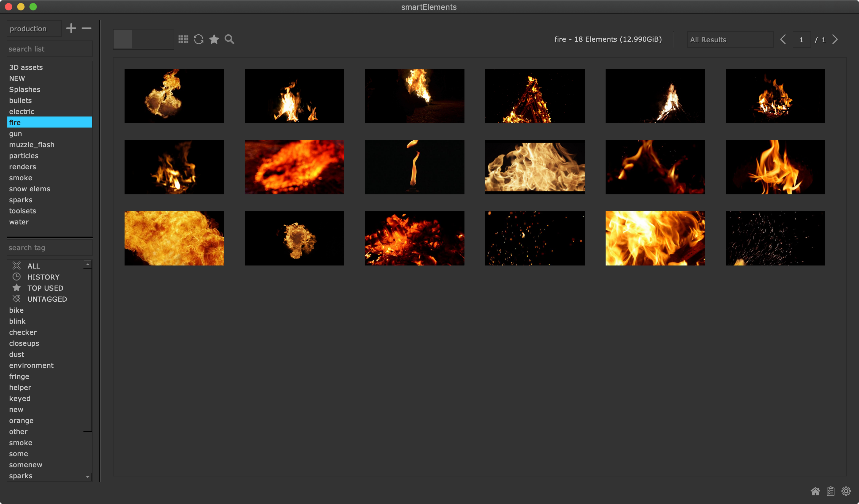Adjust the thumbnail size slider
This screenshot has width=859, height=504.
123,40
